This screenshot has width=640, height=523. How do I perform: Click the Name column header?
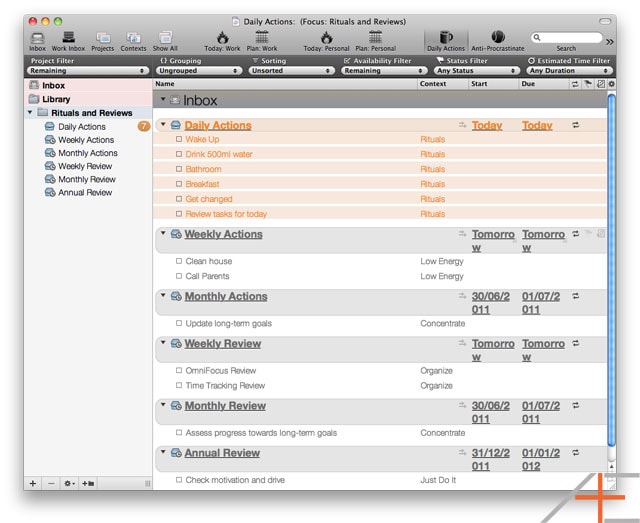pyautogui.click(x=285, y=84)
